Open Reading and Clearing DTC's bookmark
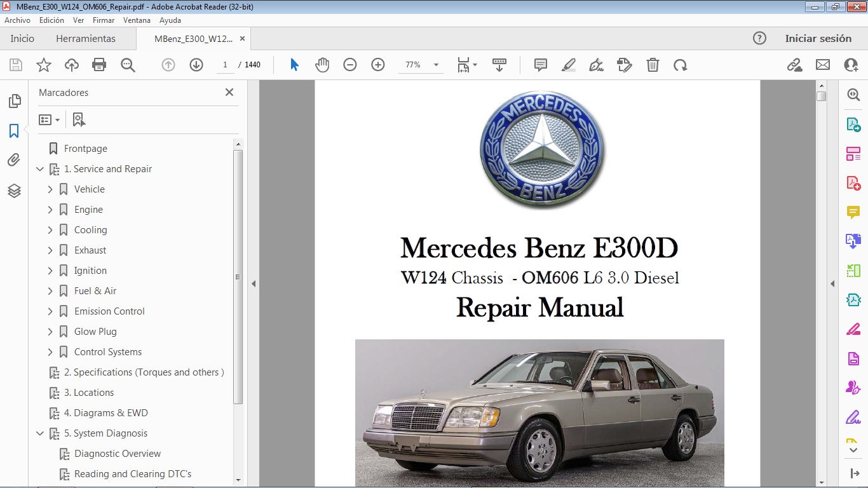Image resolution: width=868 pixels, height=488 pixels. pos(133,474)
